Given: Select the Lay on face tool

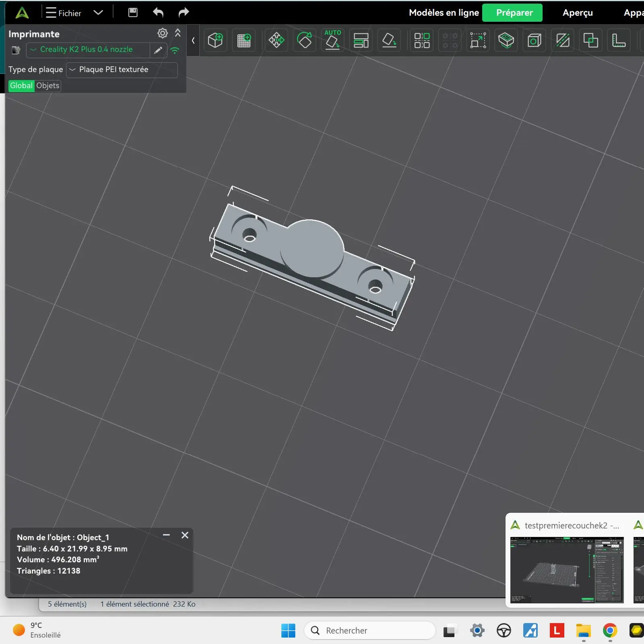Looking at the screenshot, I should point(389,40).
